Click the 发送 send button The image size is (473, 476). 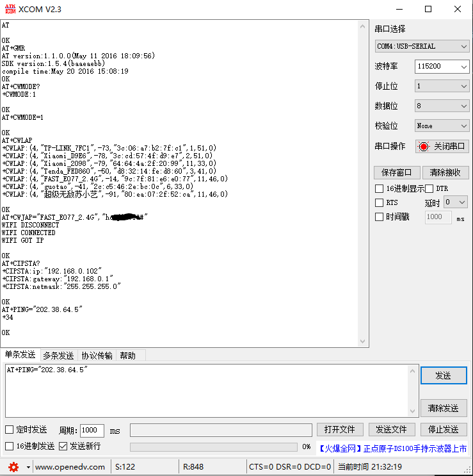pos(444,376)
